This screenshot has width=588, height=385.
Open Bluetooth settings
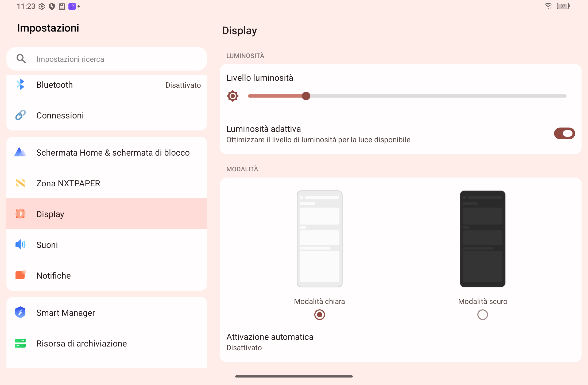pos(107,85)
